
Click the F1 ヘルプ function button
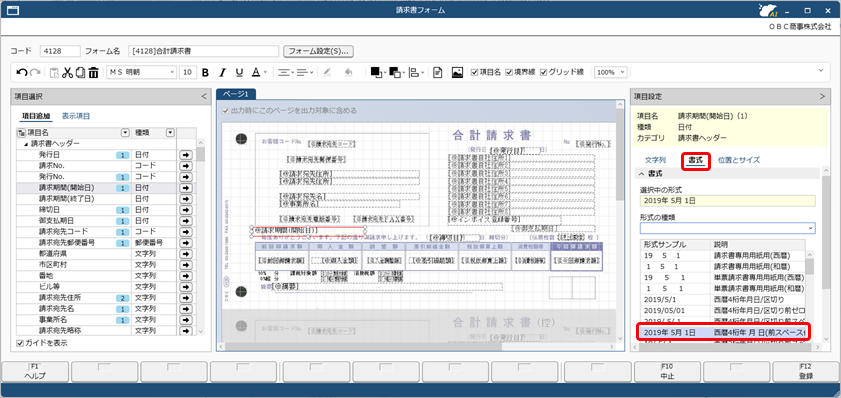point(35,372)
